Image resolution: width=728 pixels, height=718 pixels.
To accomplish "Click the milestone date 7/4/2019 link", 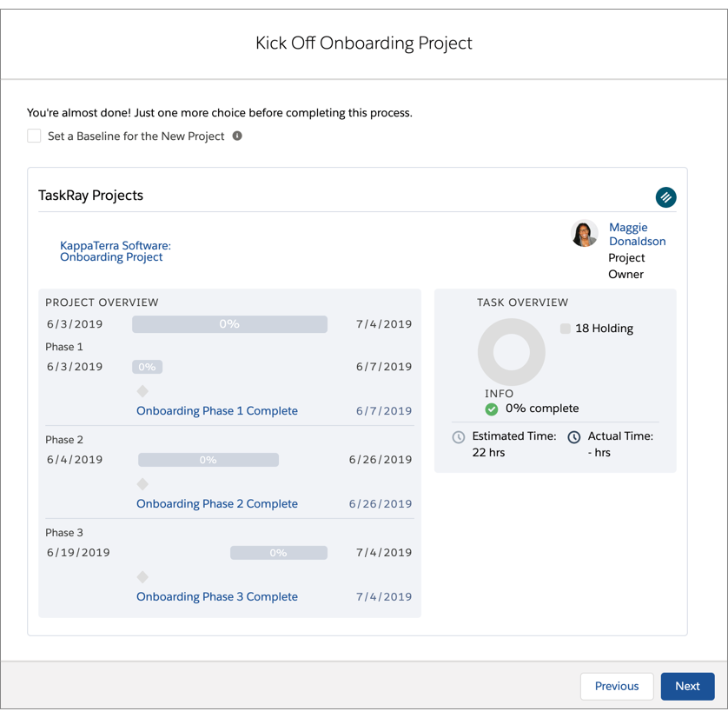I will pyautogui.click(x=384, y=597).
